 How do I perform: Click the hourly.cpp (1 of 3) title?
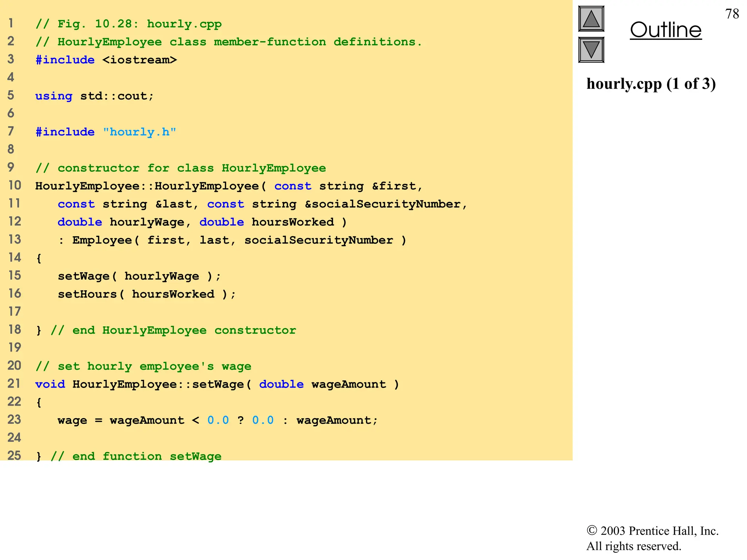tap(651, 84)
